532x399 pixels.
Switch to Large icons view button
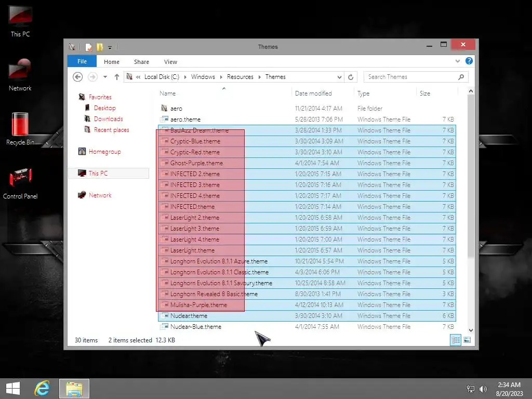[467, 340]
